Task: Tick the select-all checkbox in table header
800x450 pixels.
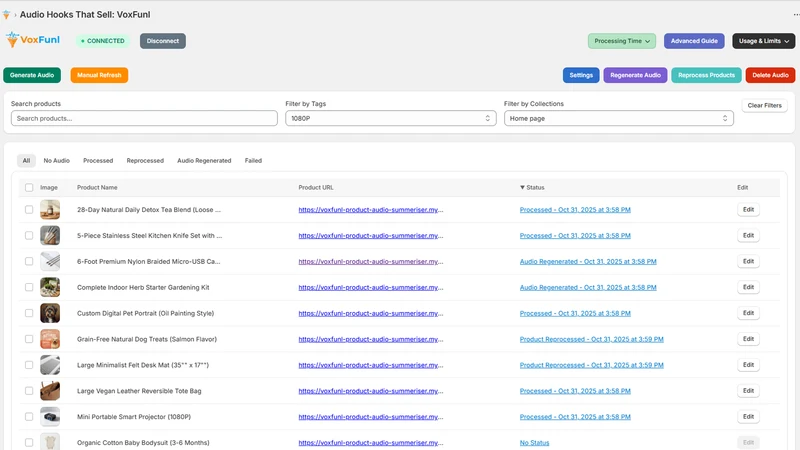Action: (x=29, y=187)
